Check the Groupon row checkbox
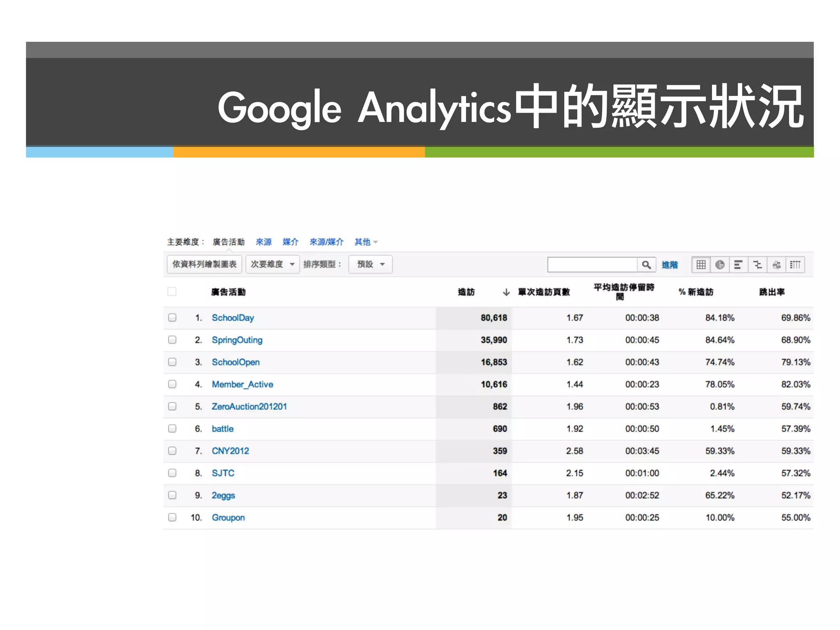The height and width of the screenshot is (630, 840). (172, 517)
